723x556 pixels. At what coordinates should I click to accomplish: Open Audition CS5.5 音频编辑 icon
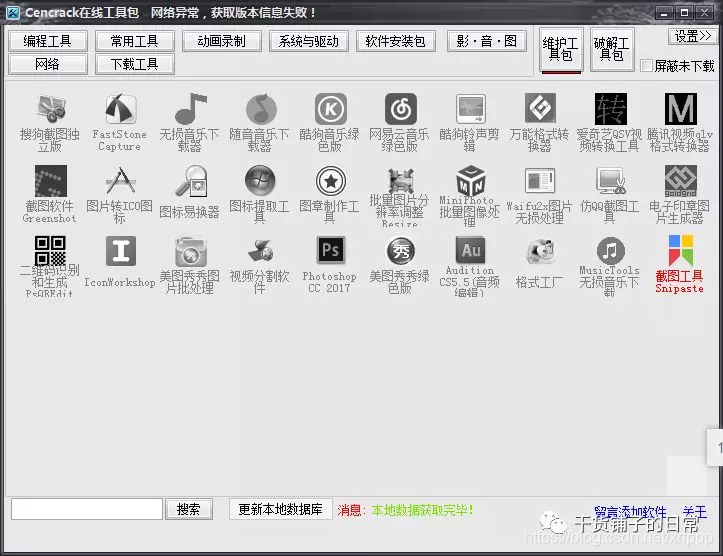click(470, 250)
